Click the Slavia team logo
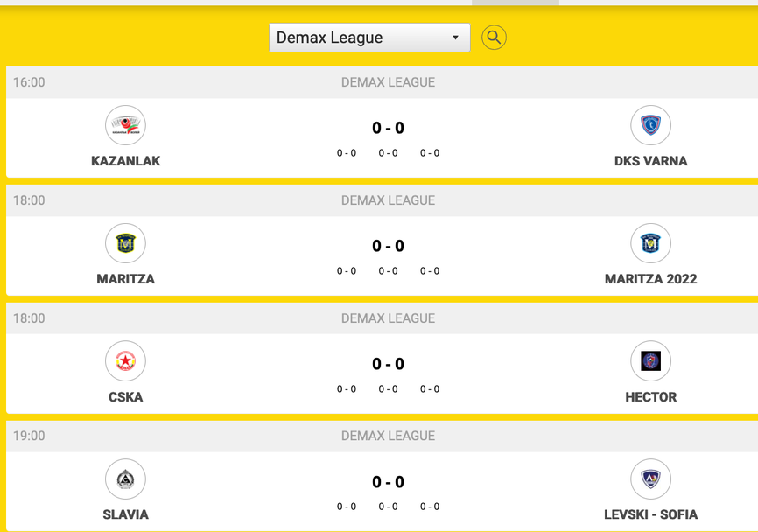The image size is (758, 532). coord(125,479)
